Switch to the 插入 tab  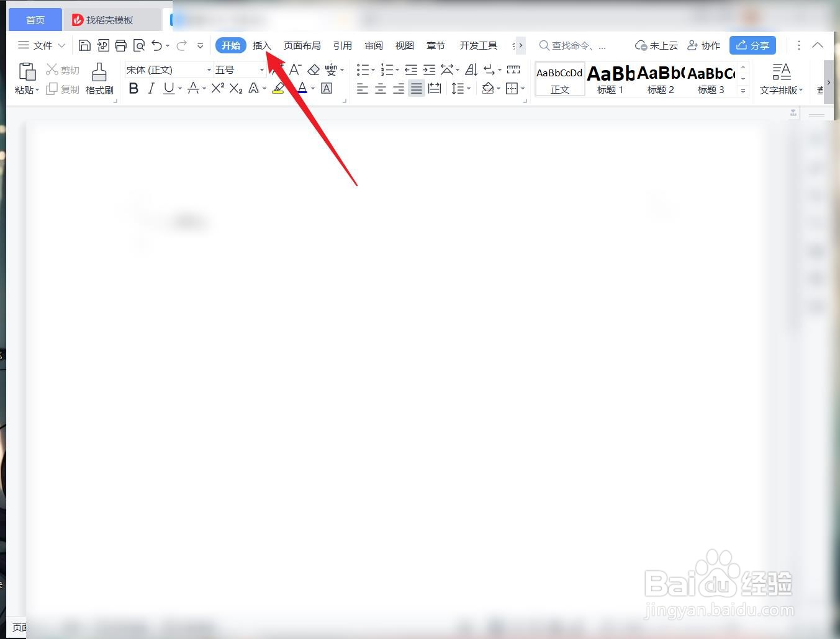[x=262, y=45]
